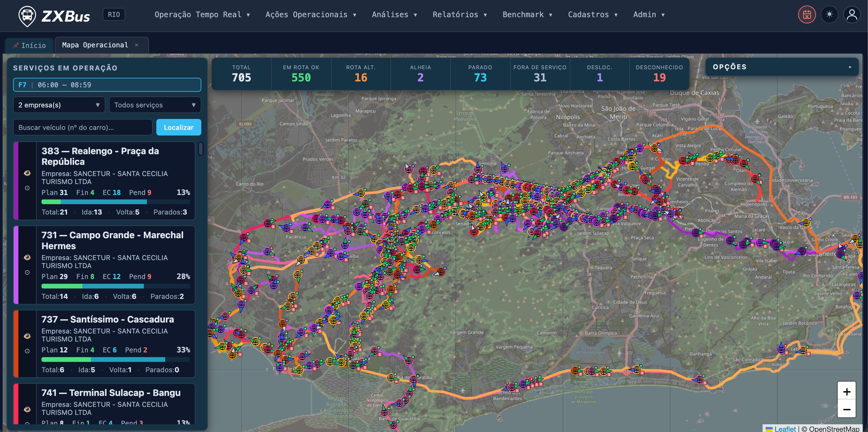The image size is (868, 432).
Task: Click the 33% completion value on line 737
Action: click(183, 350)
